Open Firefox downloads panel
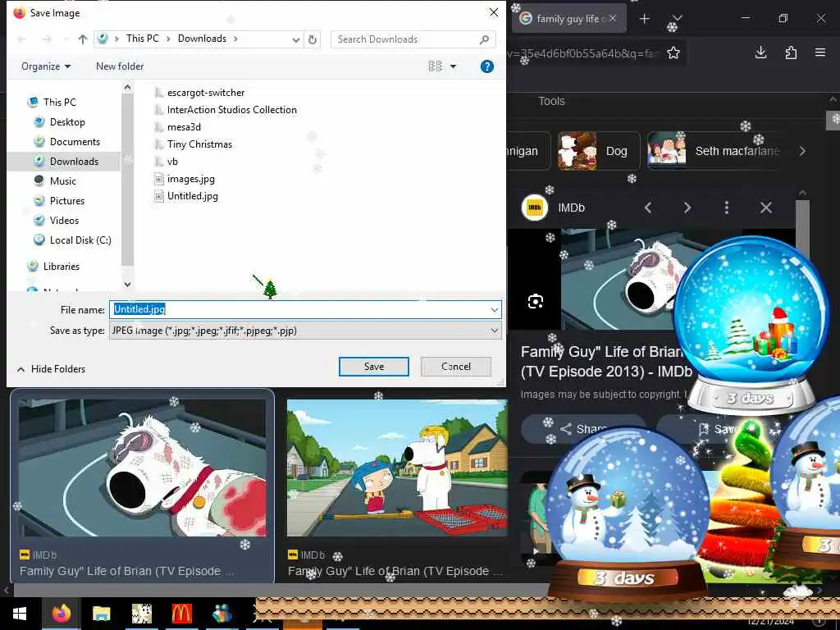This screenshot has width=840, height=630. pos(760,52)
